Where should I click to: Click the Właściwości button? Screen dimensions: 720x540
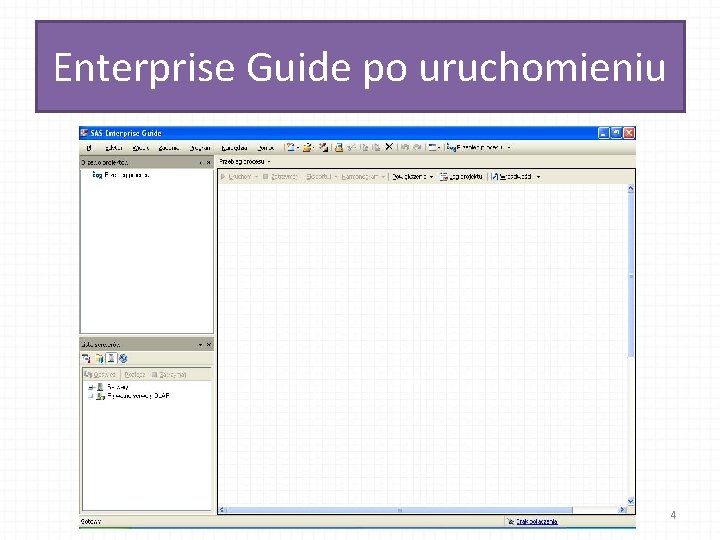(512, 177)
